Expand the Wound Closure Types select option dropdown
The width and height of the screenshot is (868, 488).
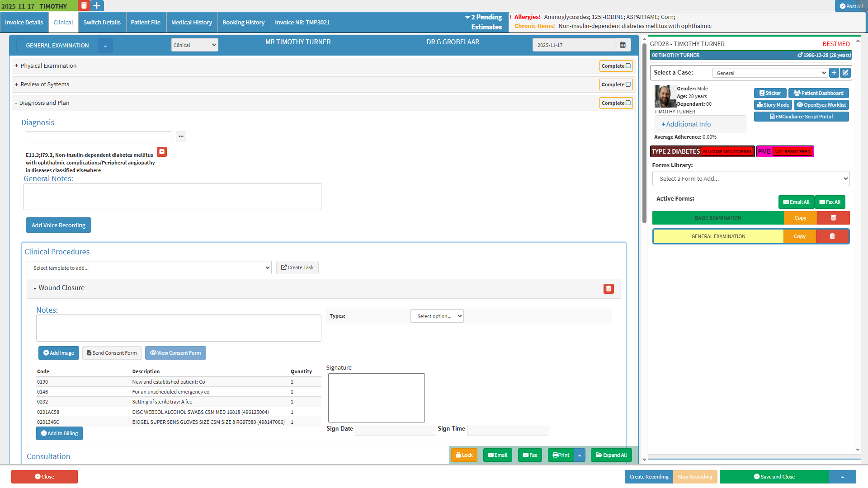click(x=437, y=316)
